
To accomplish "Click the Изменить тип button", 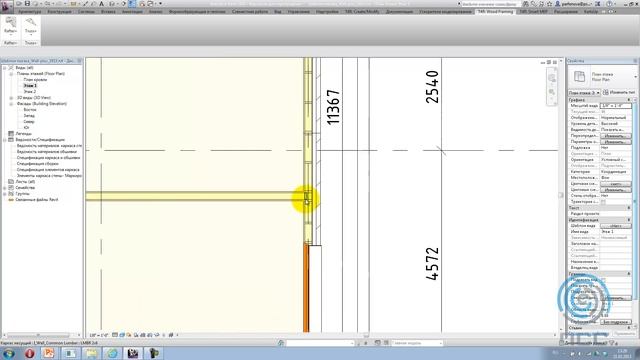I will click(619, 93).
